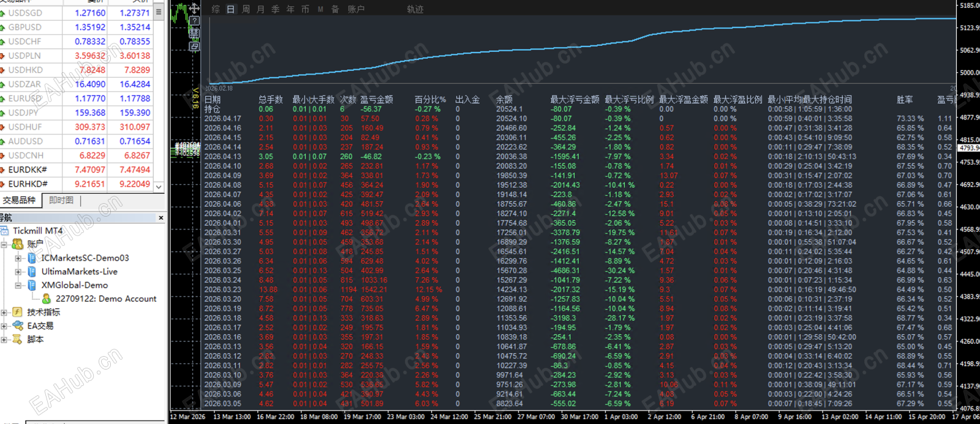Select the 年 yearly period tab
This screenshot has height=424, width=980.
click(290, 9)
